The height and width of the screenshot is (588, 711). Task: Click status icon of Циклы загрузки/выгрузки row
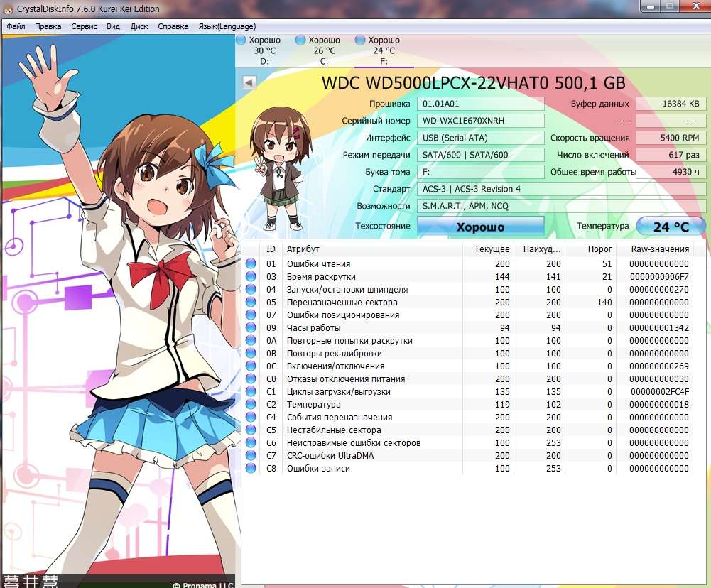click(251, 391)
